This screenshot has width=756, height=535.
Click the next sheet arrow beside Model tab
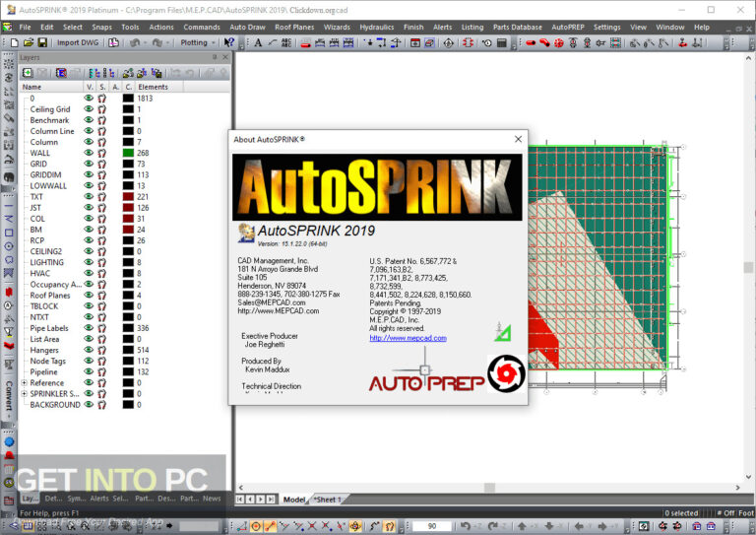[x=261, y=500]
